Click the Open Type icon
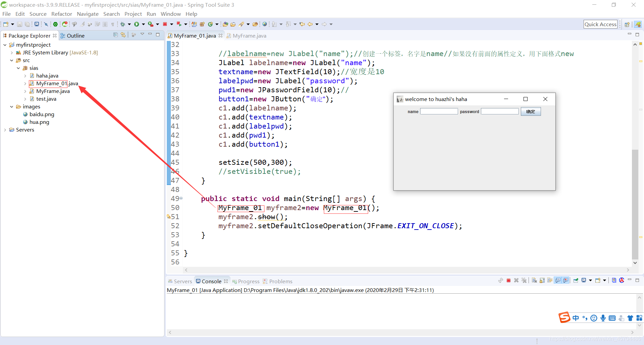Image resolution: width=644 pixels, height=345 pixels. click(225, 24)
